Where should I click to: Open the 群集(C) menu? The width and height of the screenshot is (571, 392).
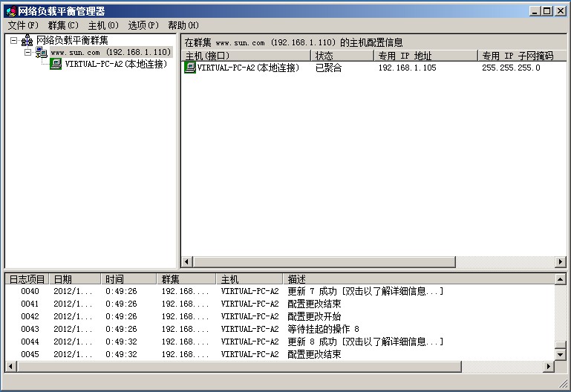point(63,25)
